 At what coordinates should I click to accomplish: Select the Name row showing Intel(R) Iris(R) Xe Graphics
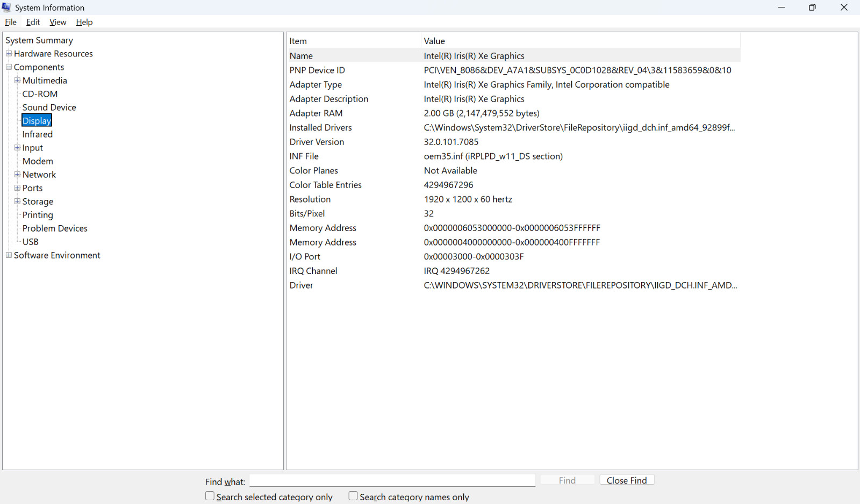pyautogui.click(x=514, y=56)
